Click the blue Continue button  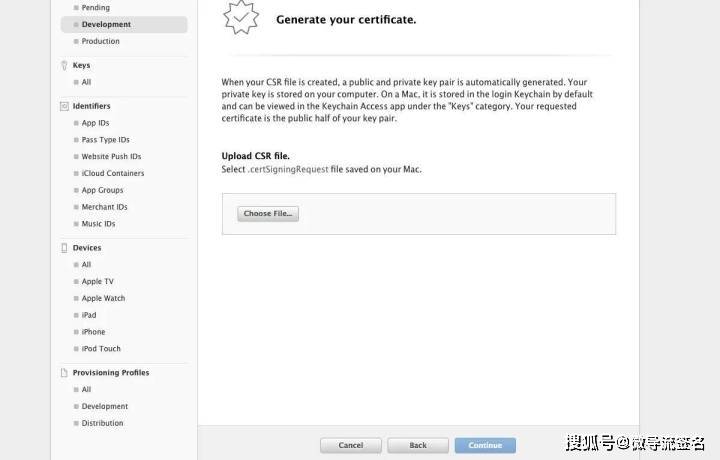[x=485, y=445]
